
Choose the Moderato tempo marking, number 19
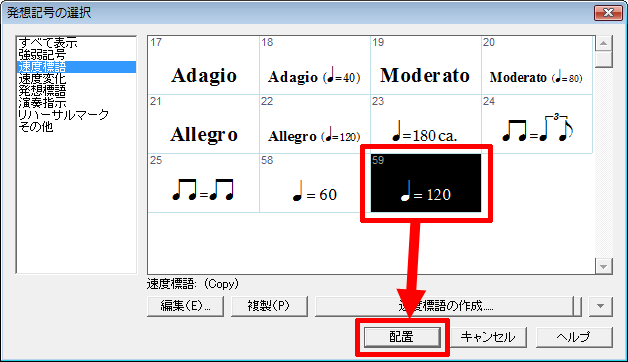tap(426, 65)
